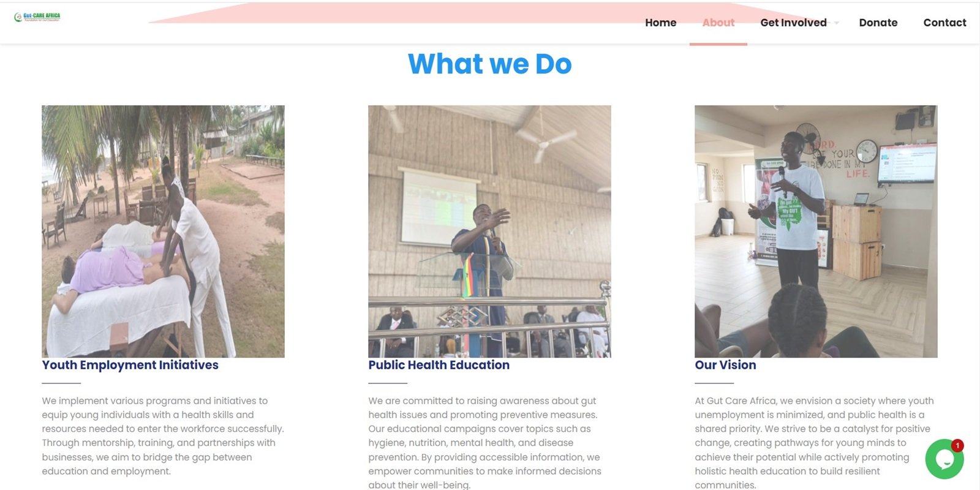Viewport: 980px width, 490px height.
Task: Open the Home menu item
Action: tap(660, 23)
